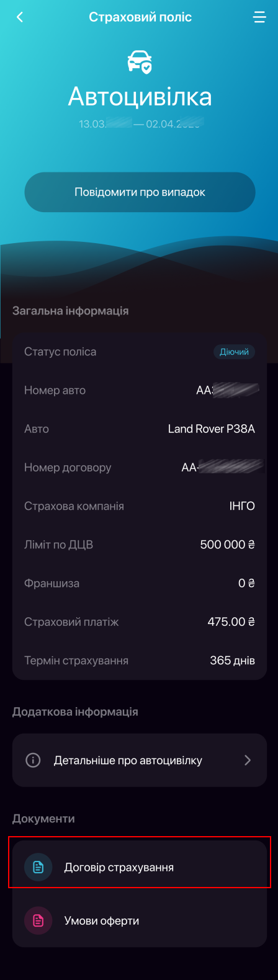Click the Діючий status badge
The height and width of the screenshot is (980, 278).
(x=234, y=352)
